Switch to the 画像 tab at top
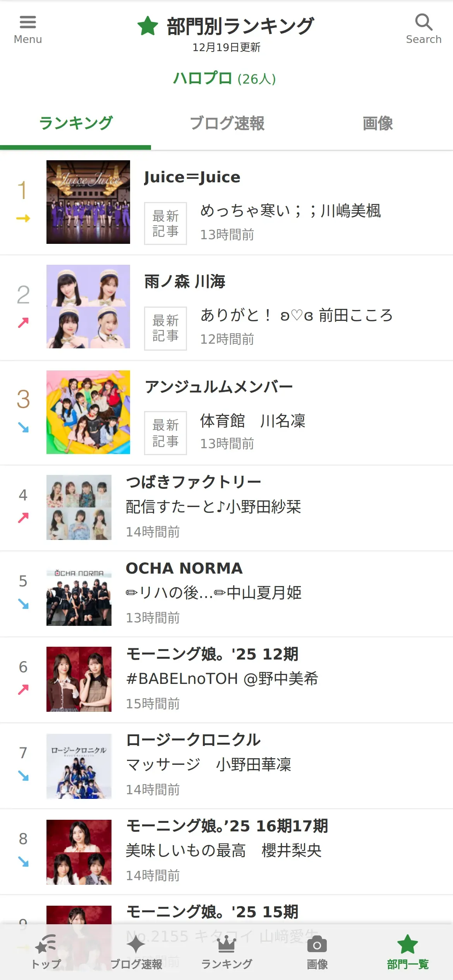This screenshot has height=980, width=453. 377,123
